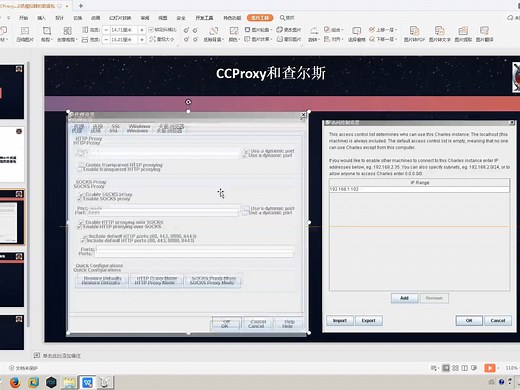
Task: Click Change Picture (更改图片) icon
Action: 279,30
